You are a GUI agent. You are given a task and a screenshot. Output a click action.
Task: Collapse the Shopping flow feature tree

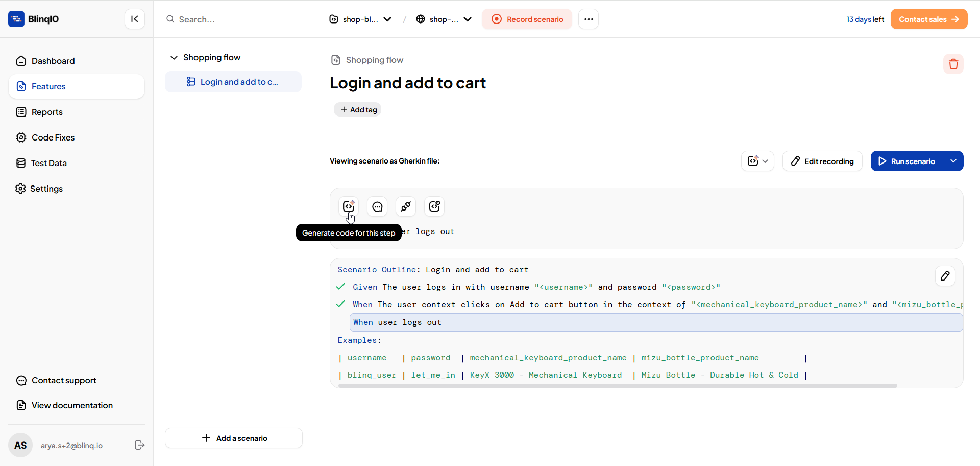click(x=174, y=57)
